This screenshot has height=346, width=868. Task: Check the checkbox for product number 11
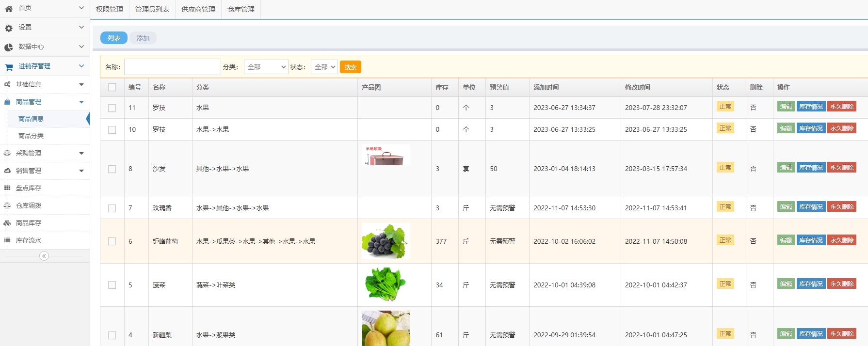(x=112, y=108)
